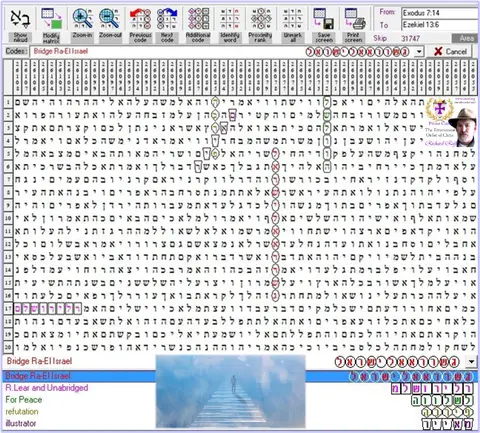Click the Show nikud Hebrew letters icon
480x433 pixels.
point(20,19)
